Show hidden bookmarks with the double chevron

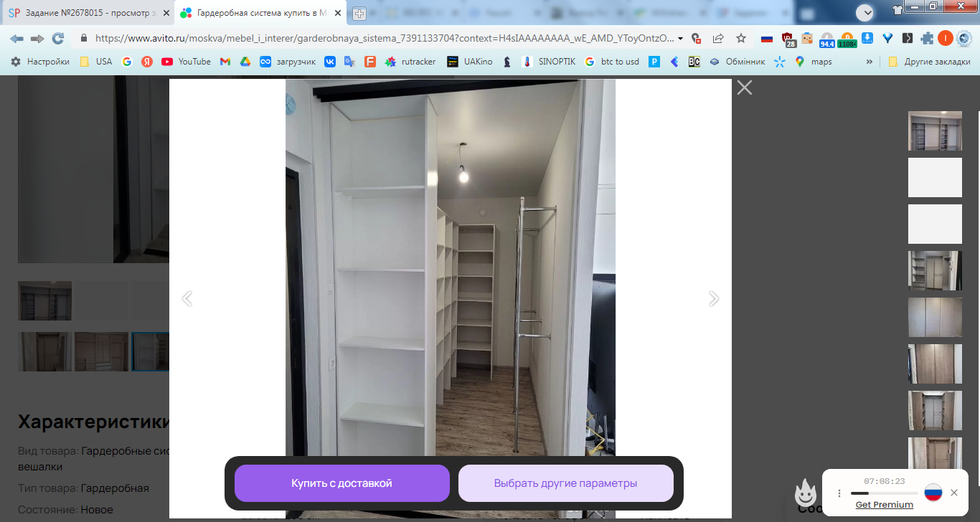pyautogui.click(x=870, y=62)
